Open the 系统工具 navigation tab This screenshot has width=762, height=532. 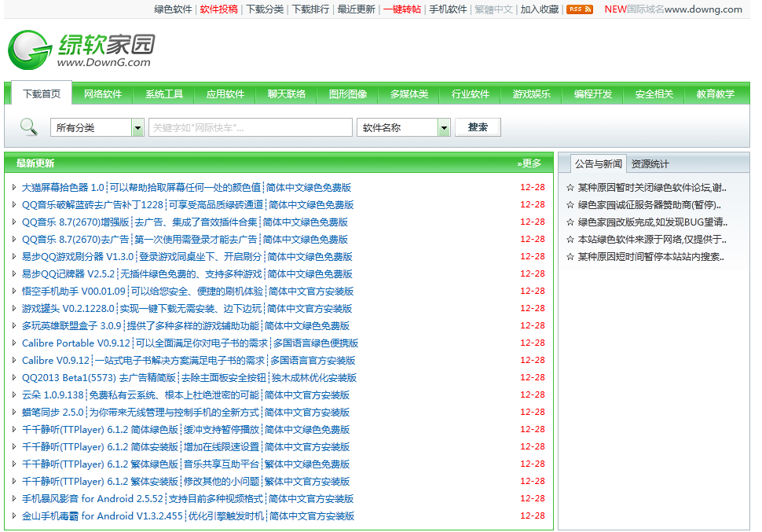click(164, 94)
